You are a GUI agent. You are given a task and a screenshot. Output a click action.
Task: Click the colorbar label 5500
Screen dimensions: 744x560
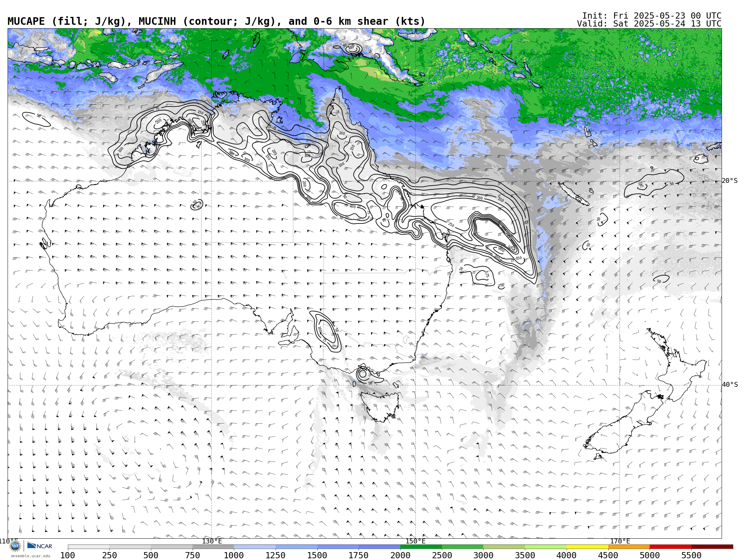pyautogui.click(x=691, y=556)
